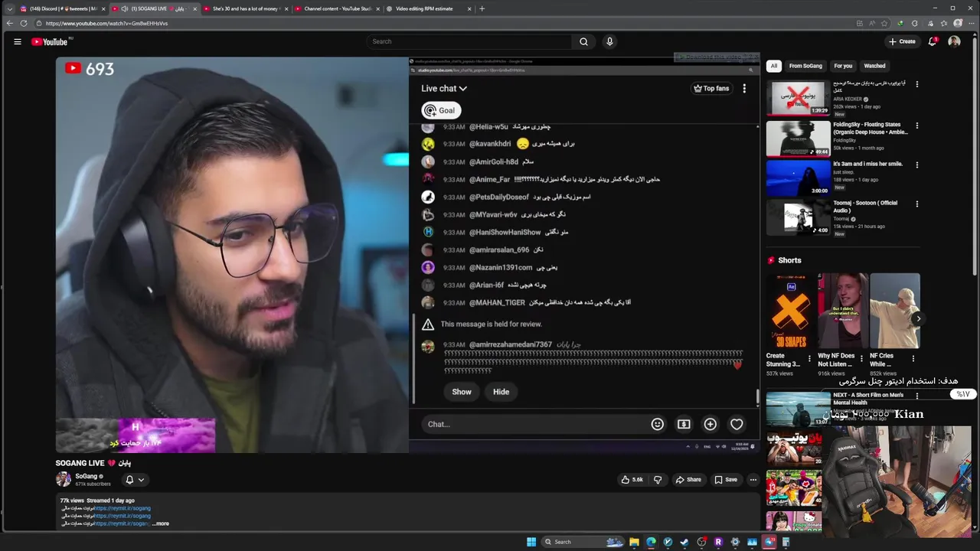Open 'Create Stunning 3...' short
Viewport: 980px width, 551px height.
791,311
